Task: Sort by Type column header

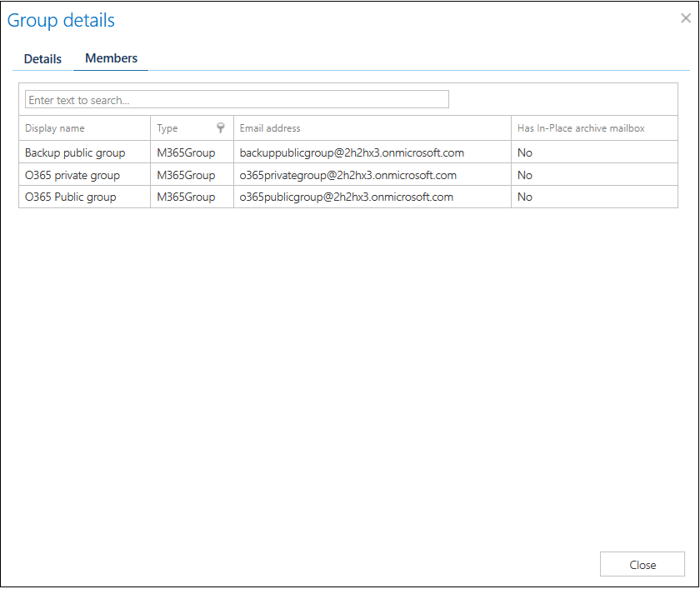Action: tap(167, 128)
